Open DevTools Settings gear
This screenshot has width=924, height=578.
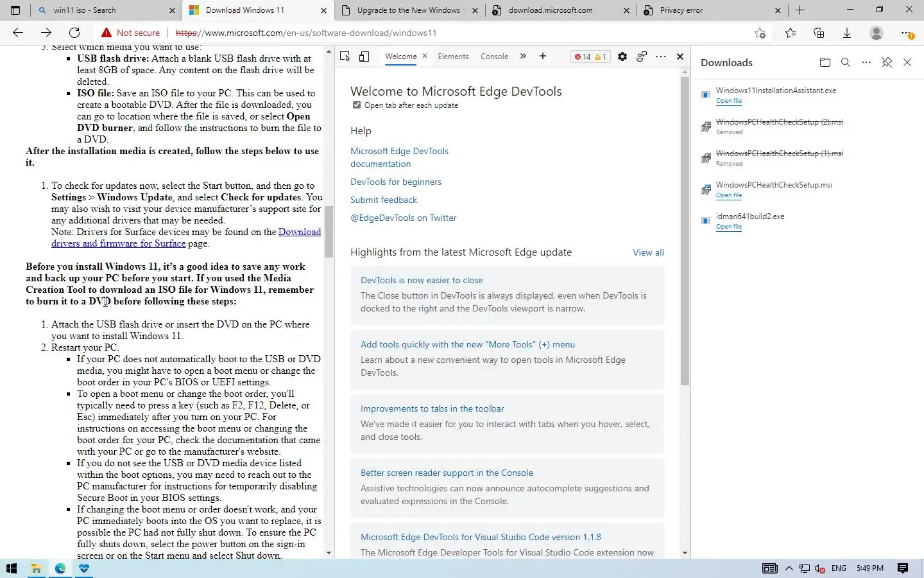(x=622, y=57)
